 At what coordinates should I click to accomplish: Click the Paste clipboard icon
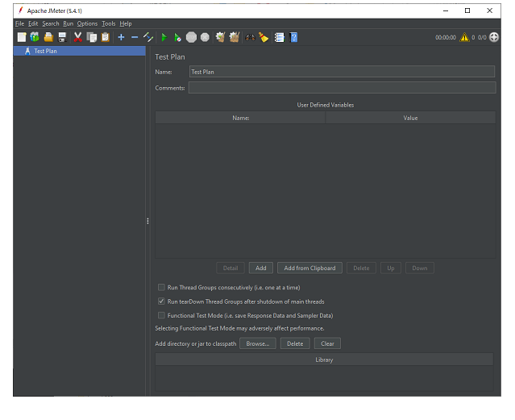(105, 37)
